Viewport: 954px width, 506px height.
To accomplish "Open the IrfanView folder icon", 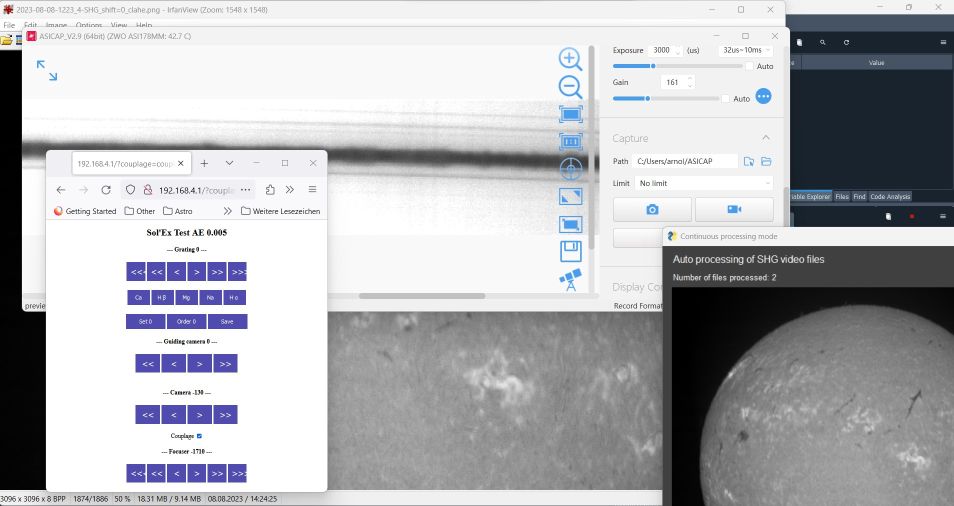I will pyautogui.click(x=6, y=40).
